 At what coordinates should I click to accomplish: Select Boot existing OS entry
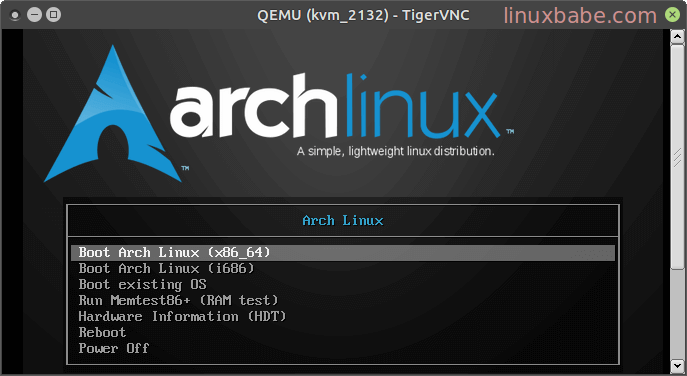tap(142, 284)
